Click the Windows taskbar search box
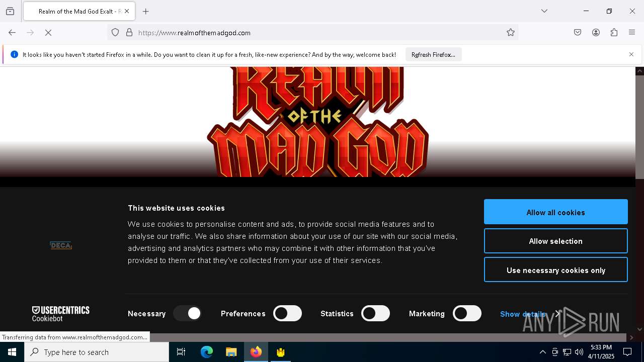 point(97,352)
